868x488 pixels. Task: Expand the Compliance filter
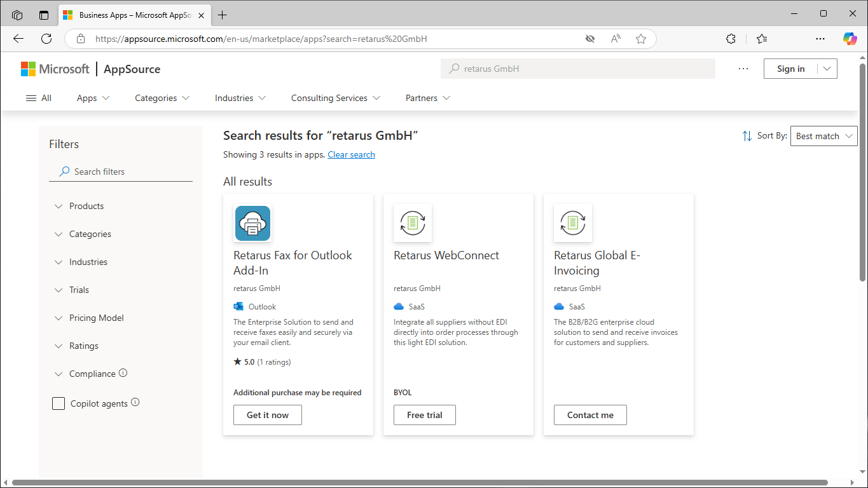click(85, 374)
